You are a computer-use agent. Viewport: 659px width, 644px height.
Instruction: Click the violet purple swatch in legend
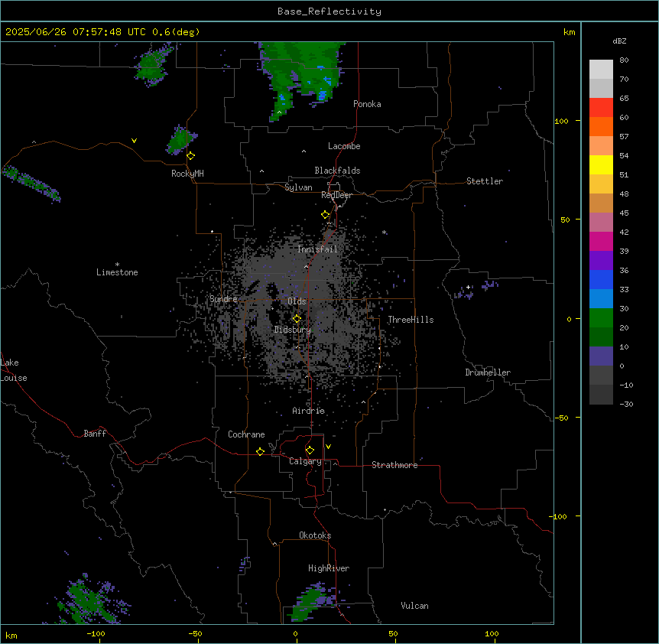click(601, 261)
